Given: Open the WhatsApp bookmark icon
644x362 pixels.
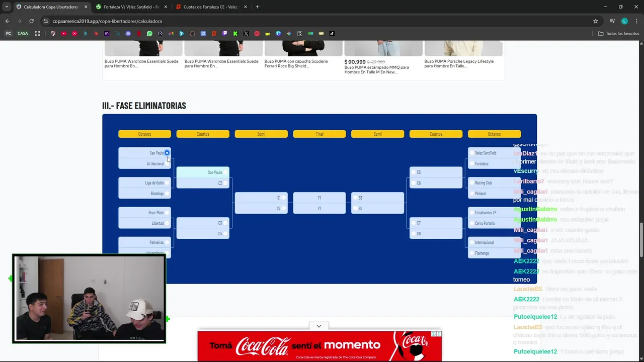Looking at the screenshot, I should click(149, 34).
